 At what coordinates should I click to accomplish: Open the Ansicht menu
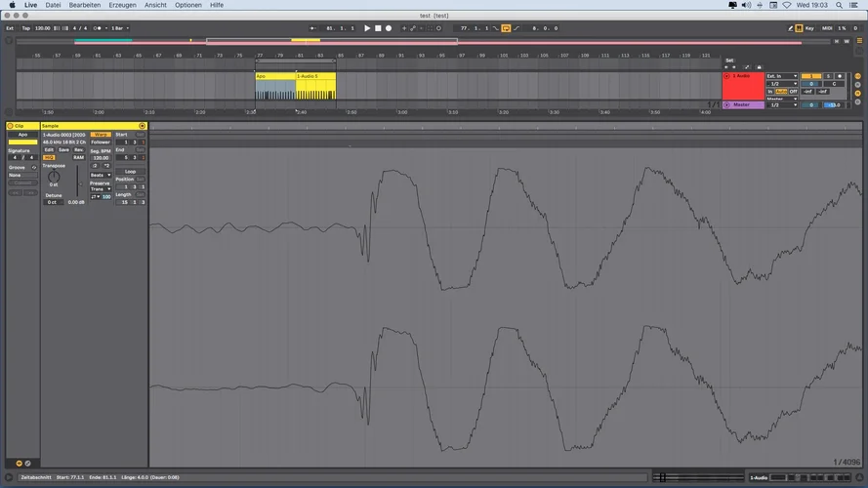(x=155, y=5)
